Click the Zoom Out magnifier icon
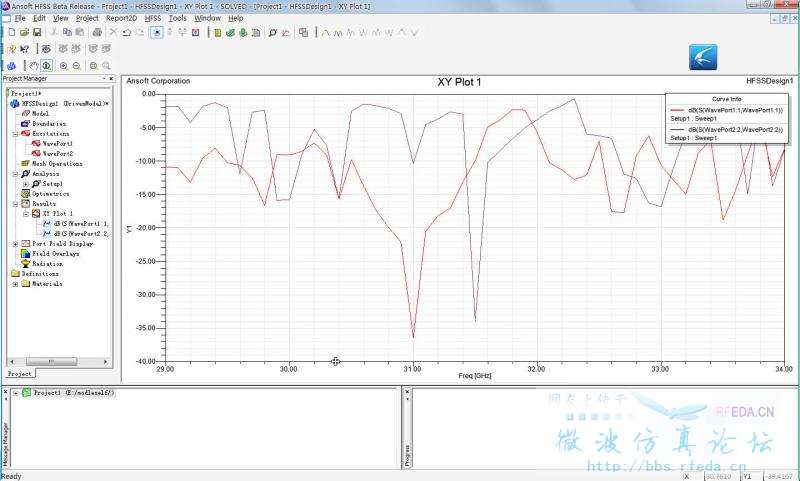This screenshot has width=800, height=481. pyautogui.click(x=76, y=66)
